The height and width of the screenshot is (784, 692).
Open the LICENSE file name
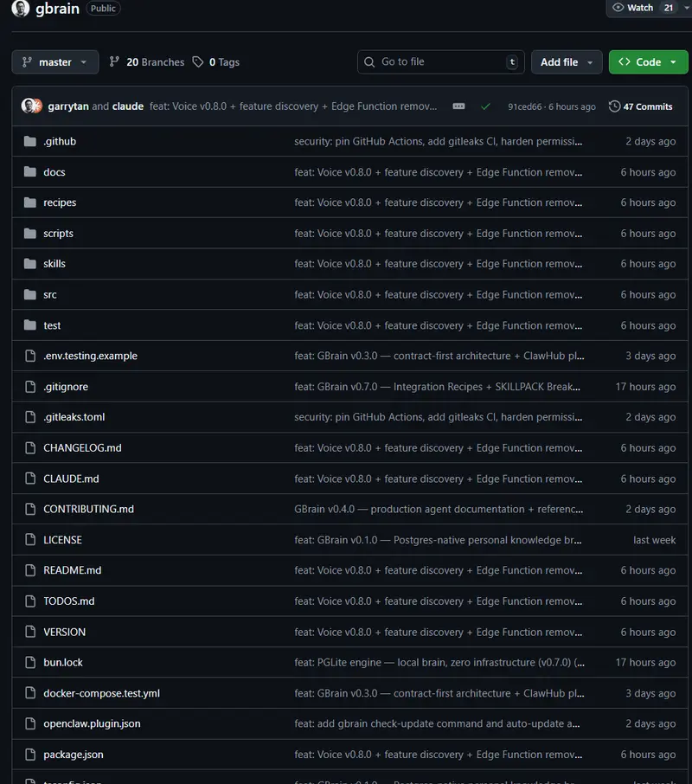(x=62, y=540)
